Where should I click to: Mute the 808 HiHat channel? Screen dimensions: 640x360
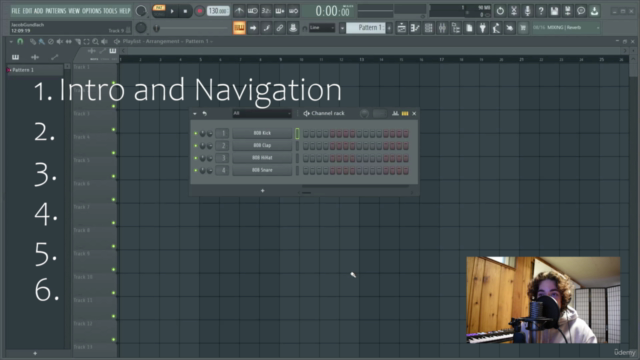point(196,158)
